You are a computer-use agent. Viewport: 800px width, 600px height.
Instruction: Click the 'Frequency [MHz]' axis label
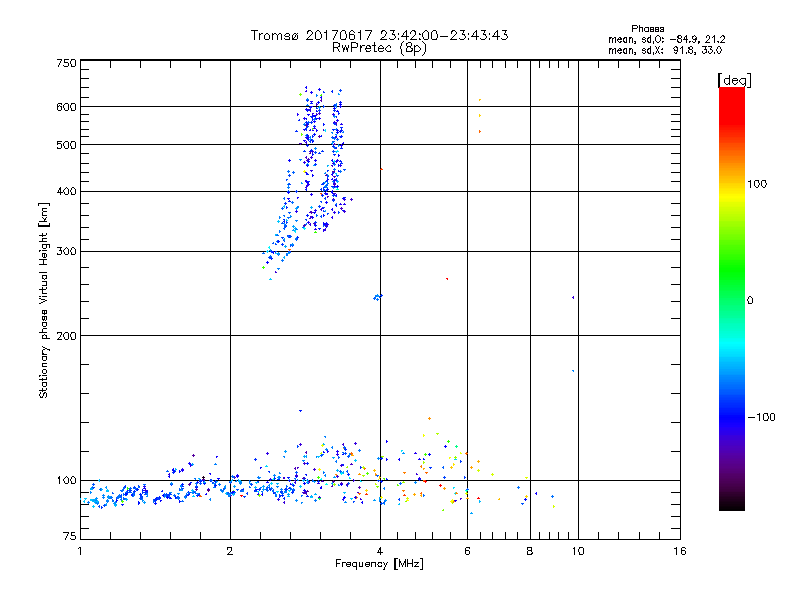pyautogui.click(x=379, y=564)
